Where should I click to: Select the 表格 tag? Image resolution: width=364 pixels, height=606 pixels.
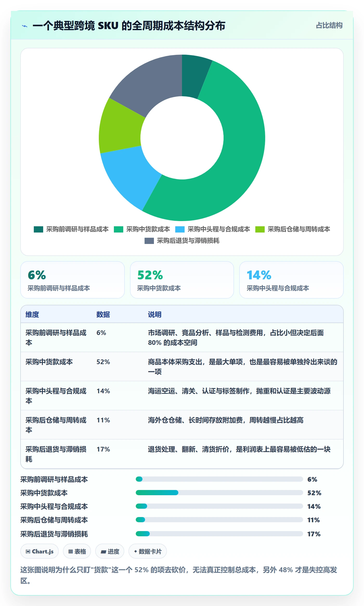(x=77, y=551)
